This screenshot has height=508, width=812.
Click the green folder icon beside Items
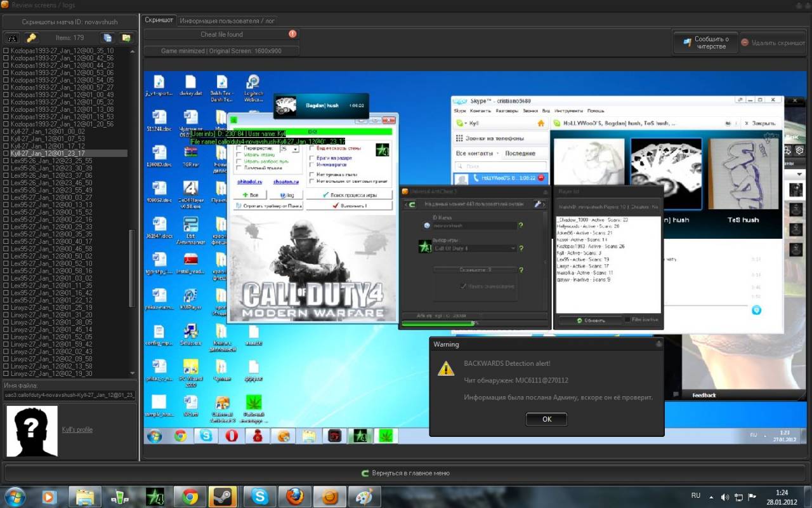pos(126,37)
